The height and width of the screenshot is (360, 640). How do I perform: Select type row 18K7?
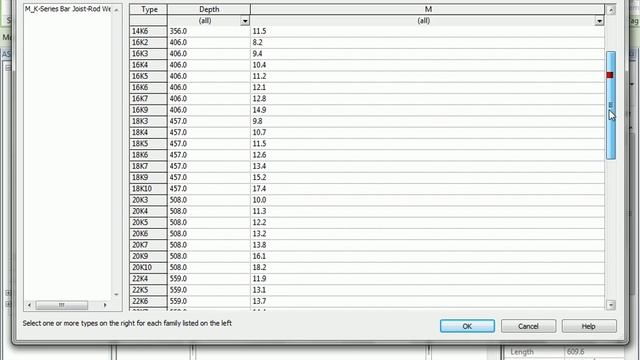tap(367, 166)
